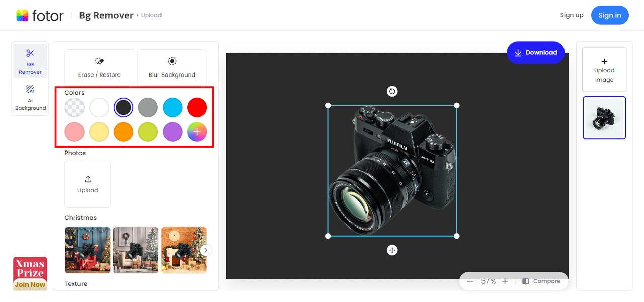Select the camera image thumbnail
The width and height of the screenshot is (644, 302).
point(604,118)
